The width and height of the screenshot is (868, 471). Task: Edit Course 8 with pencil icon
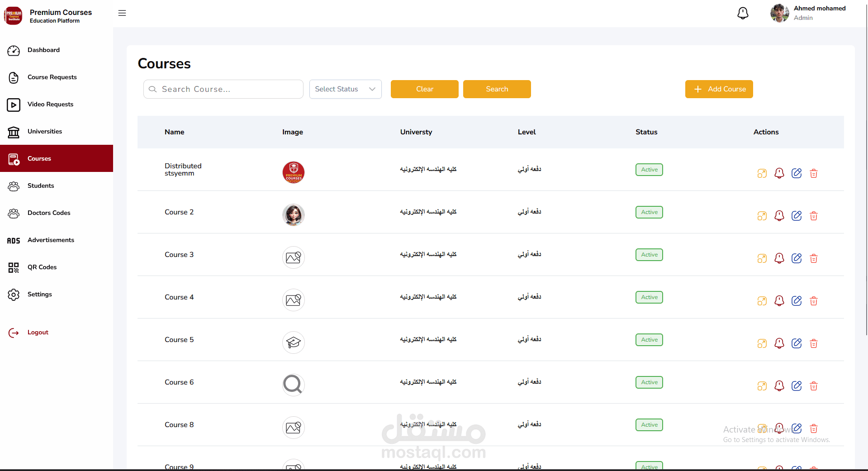[797, 428]
